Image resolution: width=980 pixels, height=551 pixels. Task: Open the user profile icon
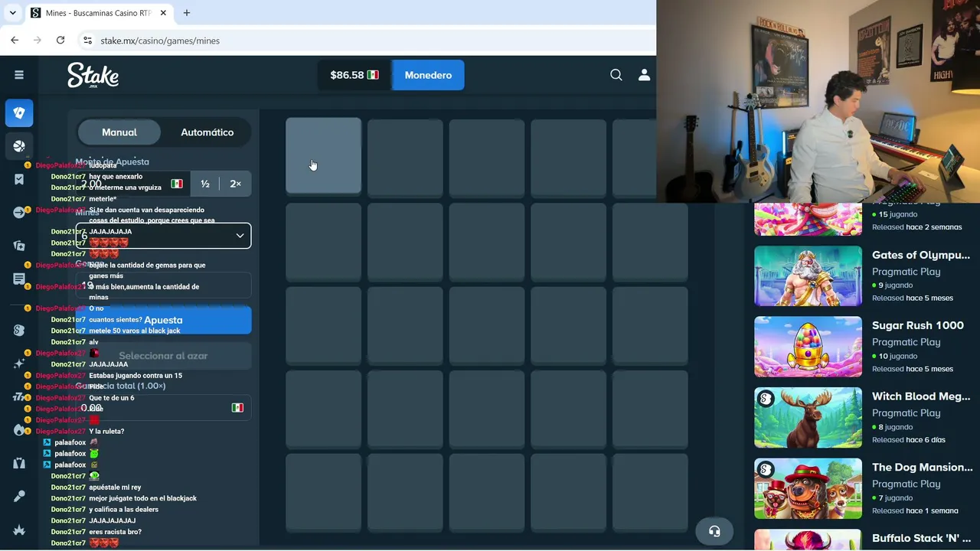click(644, 75)
